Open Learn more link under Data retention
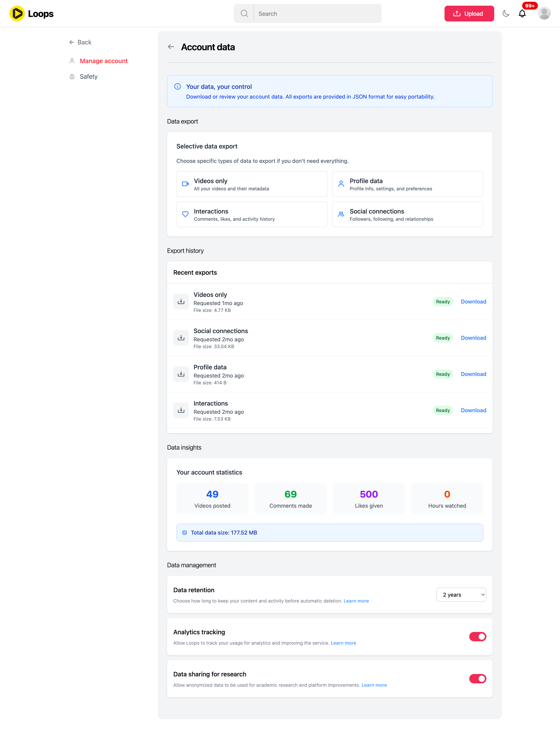This screenshot has height=750, width=560. point(356,601)
